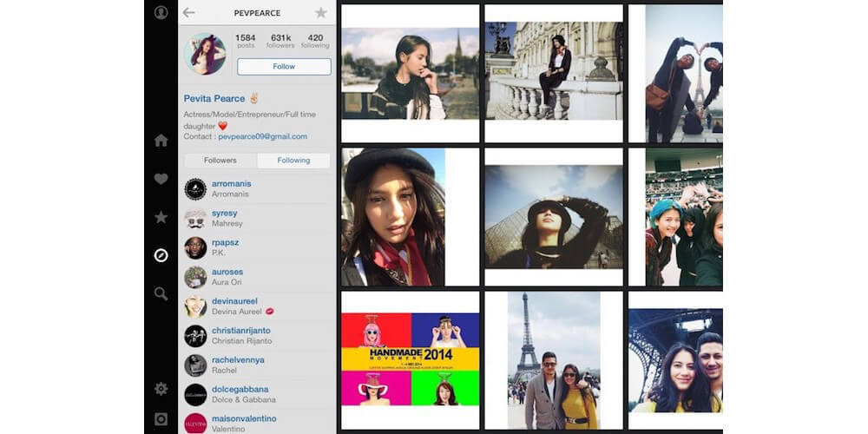Open the Handmade Movement 2014 poster

411,360
